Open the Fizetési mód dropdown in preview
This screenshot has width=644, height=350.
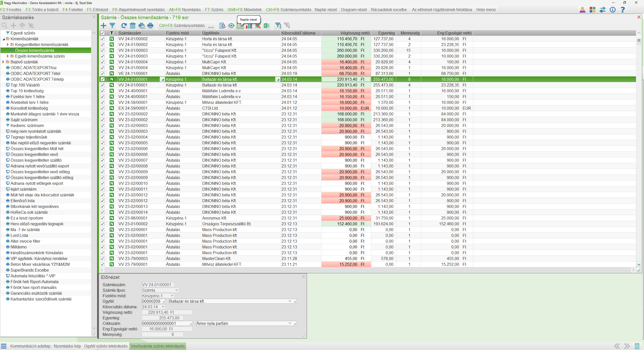[x=172, y=296]
